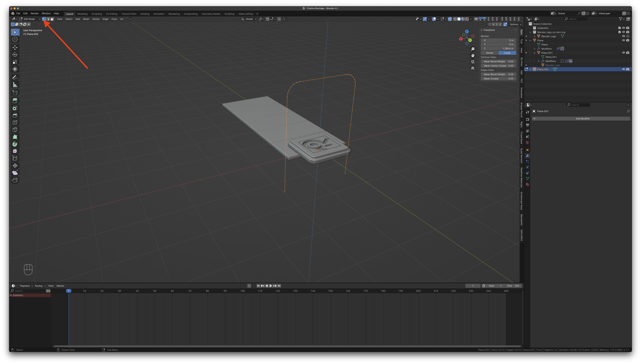This screenshot has height=364, width=641.
Task: Choose the Knife tool
Action: (15, 130)
